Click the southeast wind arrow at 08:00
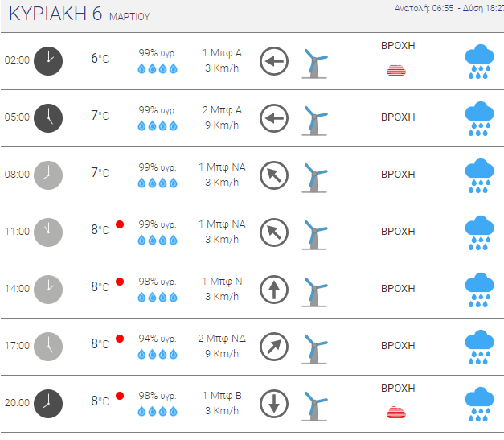504x440 pixels. tap(274, 175)
